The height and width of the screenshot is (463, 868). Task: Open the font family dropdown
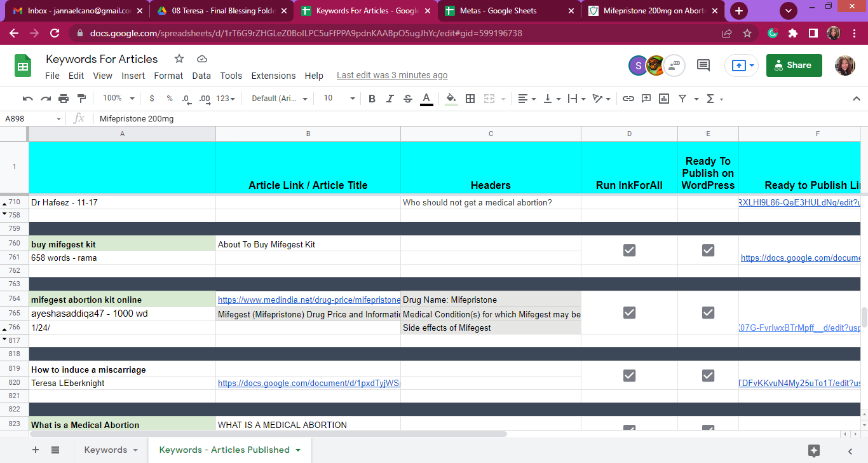coord(280,99)
